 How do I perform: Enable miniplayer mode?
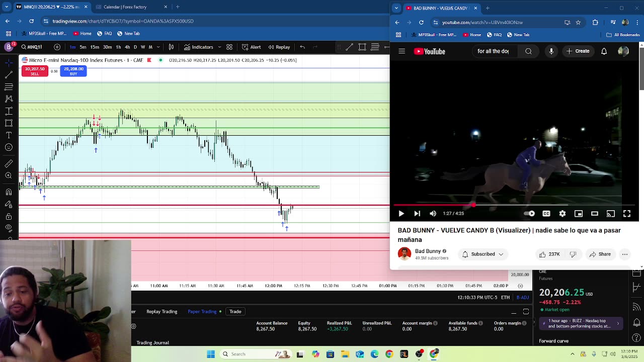tap(579, 214)
